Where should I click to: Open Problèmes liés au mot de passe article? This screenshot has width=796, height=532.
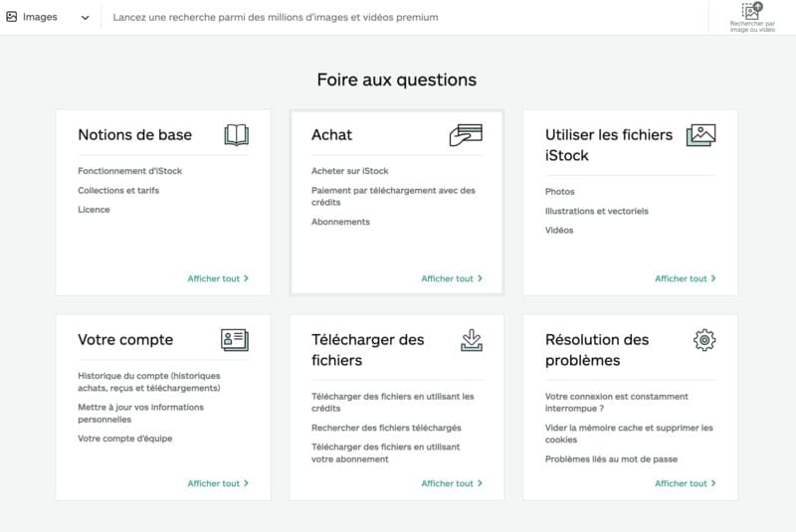[611, 459]
